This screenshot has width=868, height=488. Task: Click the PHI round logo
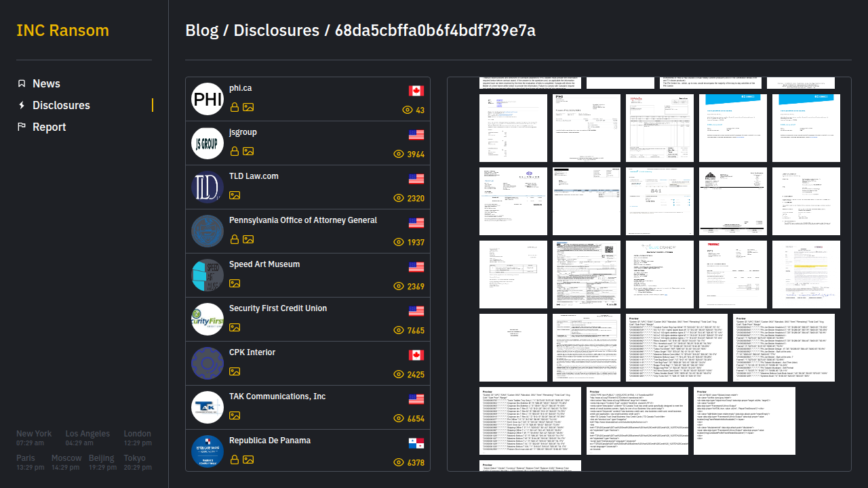(x=208, y=100)
